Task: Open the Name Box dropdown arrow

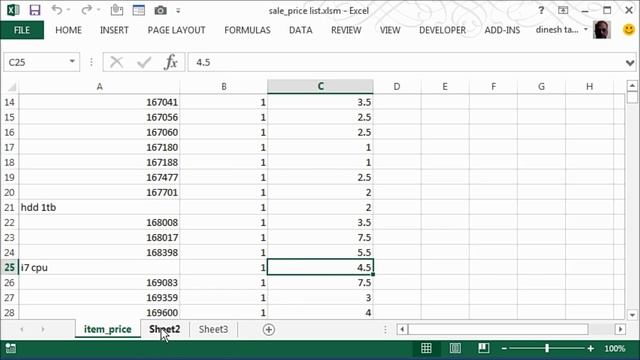Action: coord(72,62)
